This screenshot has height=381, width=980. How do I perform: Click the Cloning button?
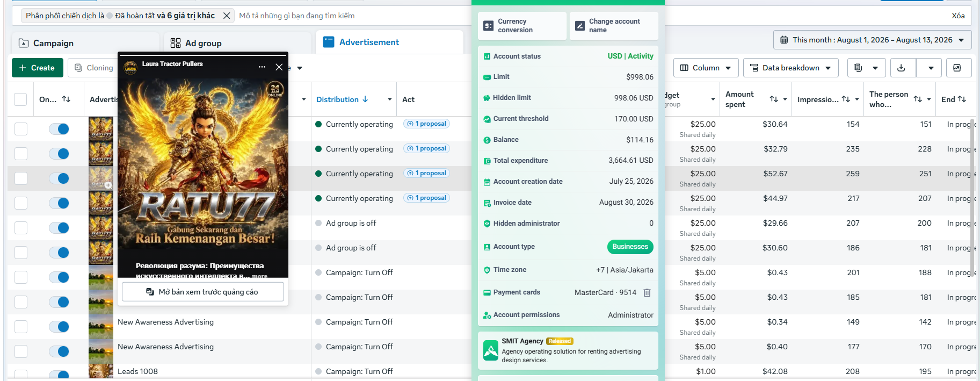pos(93,68)
